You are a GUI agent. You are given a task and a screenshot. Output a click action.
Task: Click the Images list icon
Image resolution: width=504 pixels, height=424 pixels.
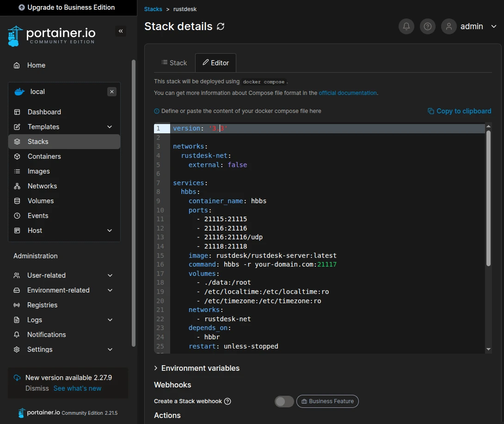tap(17, 171)
